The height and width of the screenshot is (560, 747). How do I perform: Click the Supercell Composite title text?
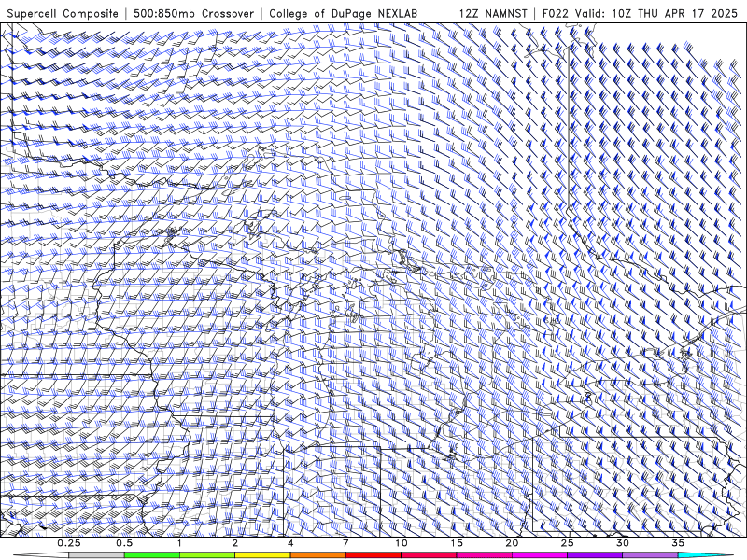click(x=63, y=13)
